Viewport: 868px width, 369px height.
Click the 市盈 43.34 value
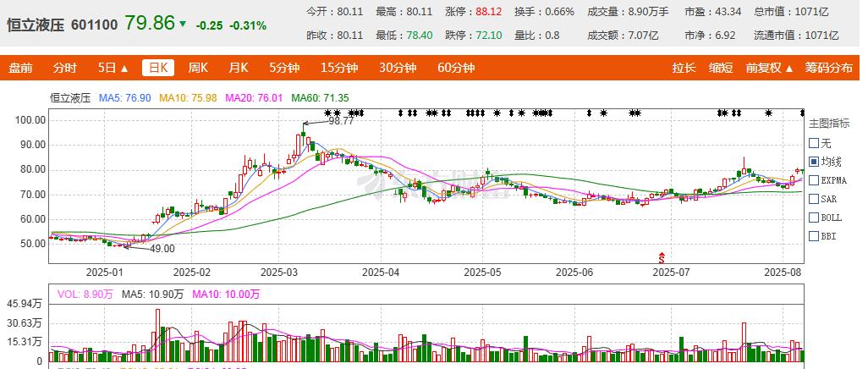click(x=728, y=12)
